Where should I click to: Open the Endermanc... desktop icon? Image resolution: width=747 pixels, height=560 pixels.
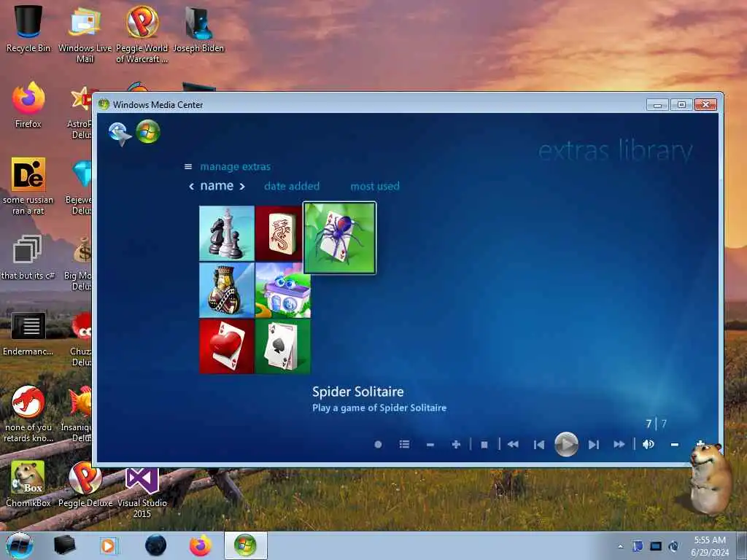tap(28, 333)
